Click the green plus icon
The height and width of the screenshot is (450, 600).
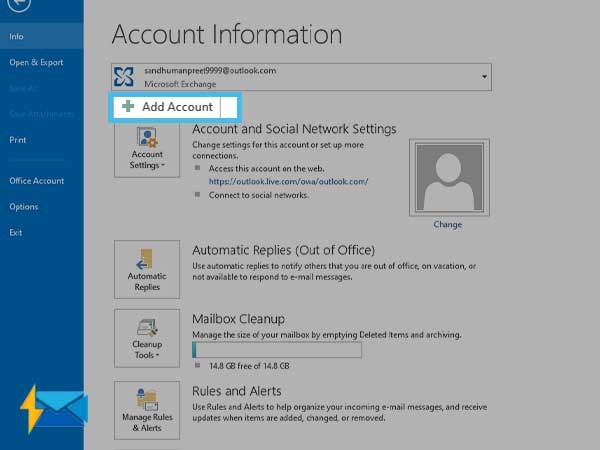(128, 106)
